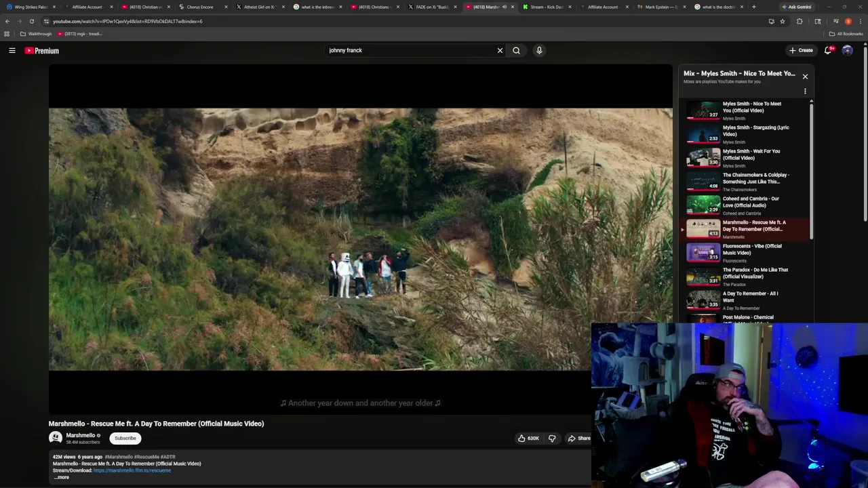Play Myles Smith - Wait For You

point(745,158)
